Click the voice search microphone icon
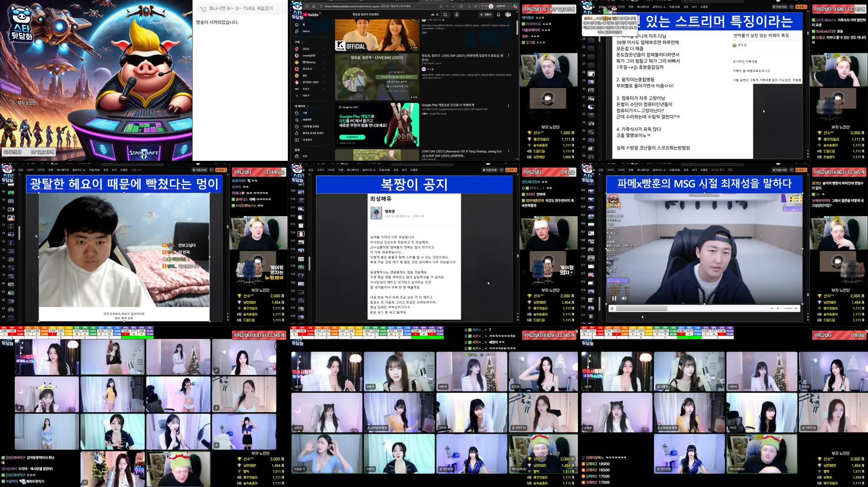Image resolution: width=868 pixels, height=487 pixels. [456, 14]
